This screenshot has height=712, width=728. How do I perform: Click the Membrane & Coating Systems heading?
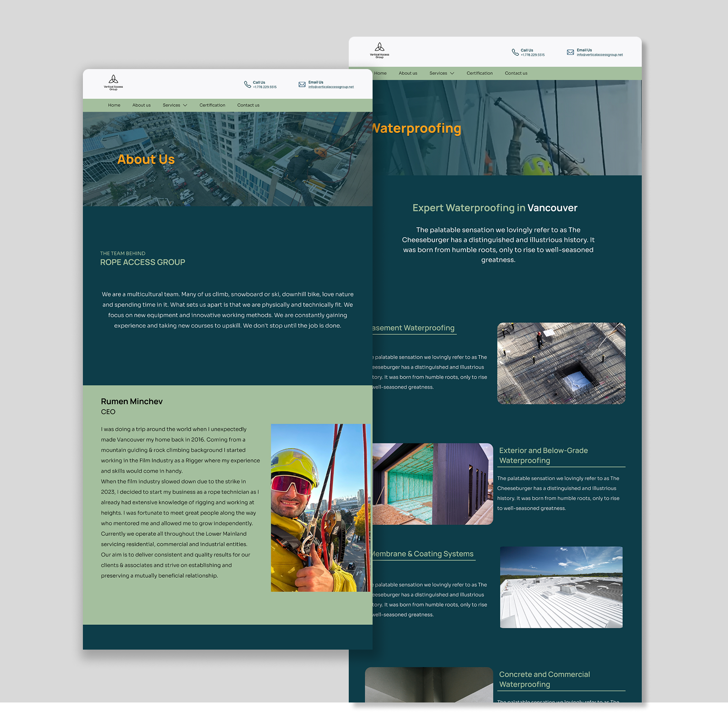(423, 554)
